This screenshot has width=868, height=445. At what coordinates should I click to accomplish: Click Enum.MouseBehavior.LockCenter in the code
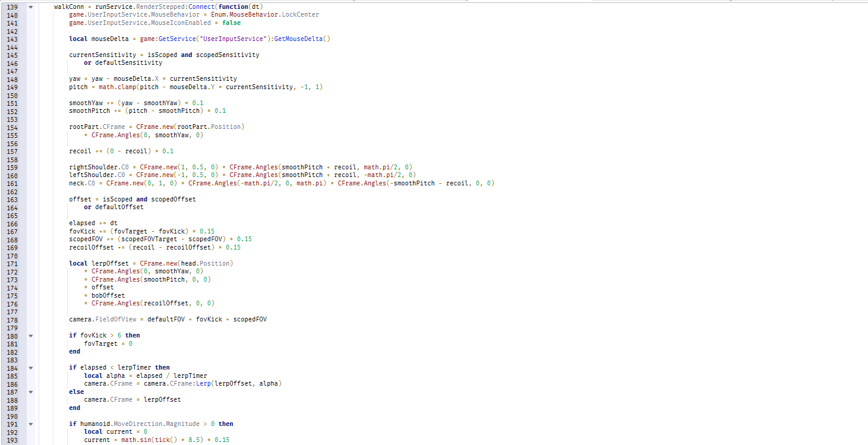[x=265, y=14]
